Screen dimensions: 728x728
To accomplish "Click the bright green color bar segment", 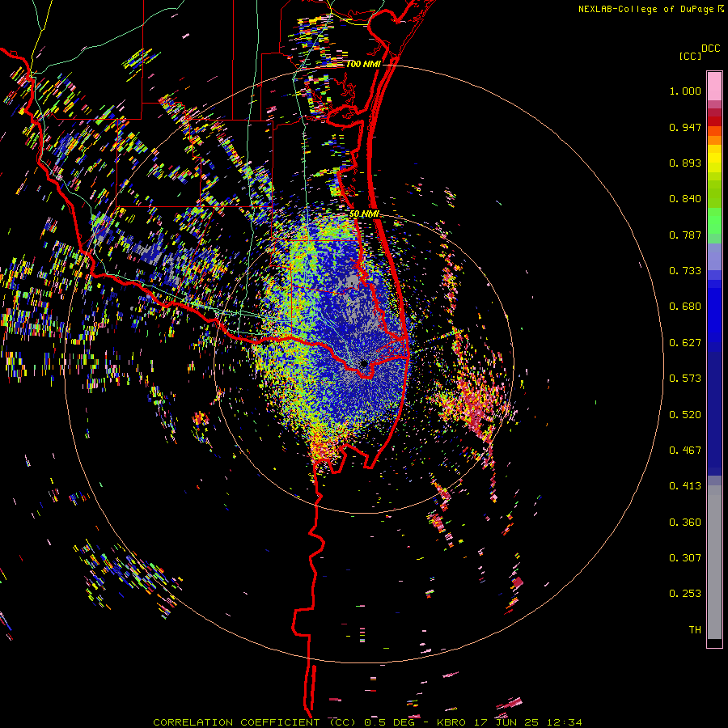I will pyautogui.click(x=714, y=221).
